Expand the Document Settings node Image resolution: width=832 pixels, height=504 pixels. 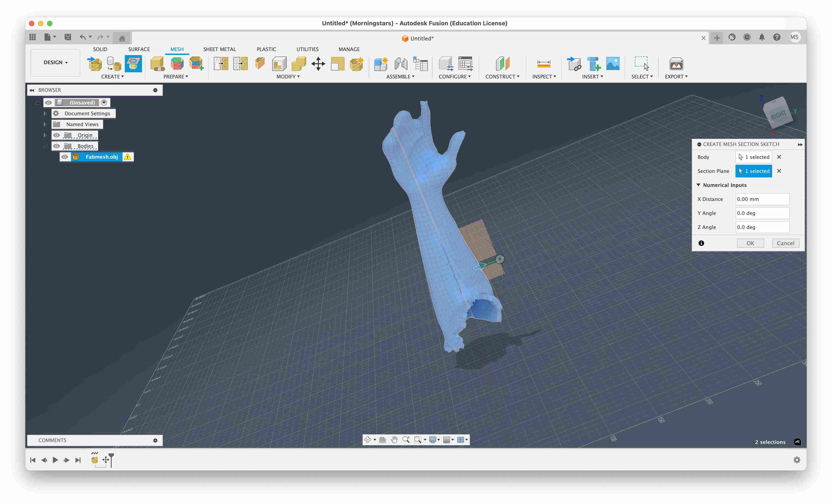point(45,113)
